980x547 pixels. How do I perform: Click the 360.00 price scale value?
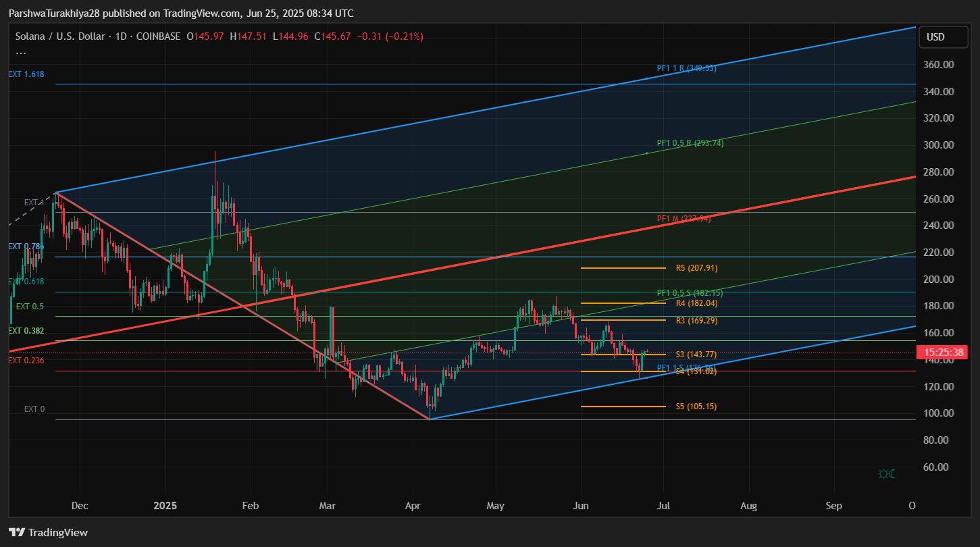coord(937,65)
